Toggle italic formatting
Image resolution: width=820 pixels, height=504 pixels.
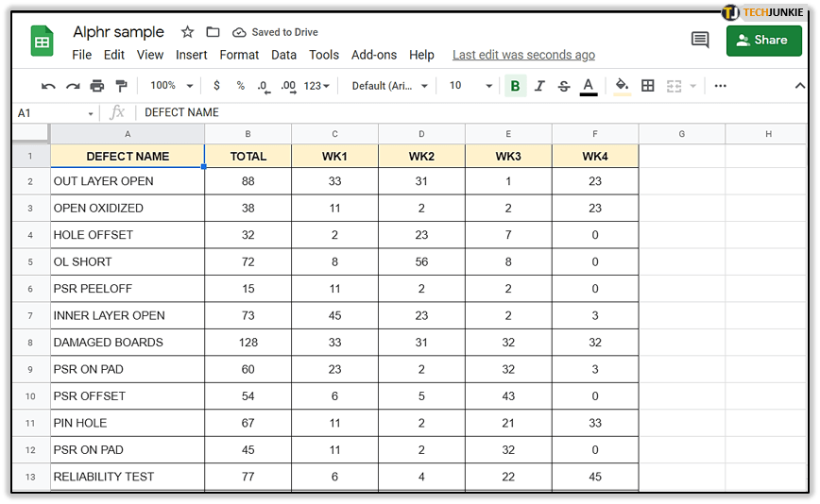[x=539, y=86]
